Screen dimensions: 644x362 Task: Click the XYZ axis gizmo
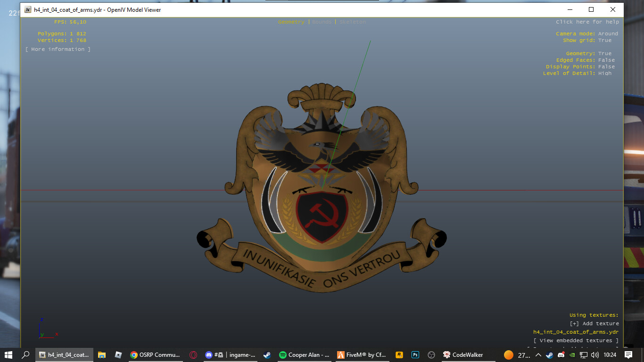pos(47,329)
